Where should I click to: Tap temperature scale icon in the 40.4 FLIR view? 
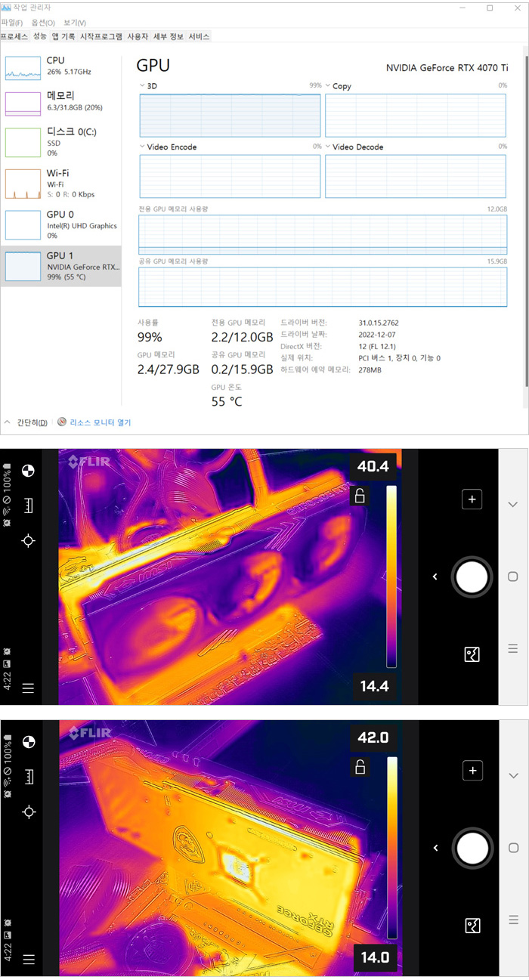[x=29, y=505]
